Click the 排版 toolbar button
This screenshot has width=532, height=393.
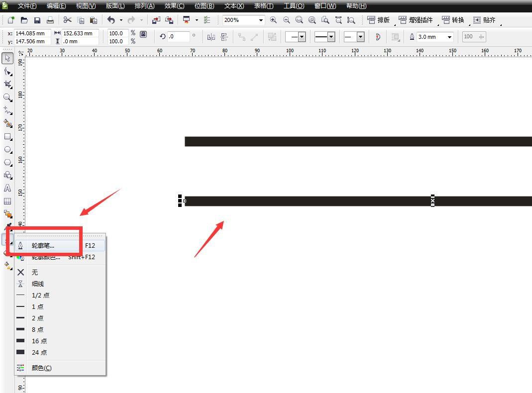click(379, 20)
